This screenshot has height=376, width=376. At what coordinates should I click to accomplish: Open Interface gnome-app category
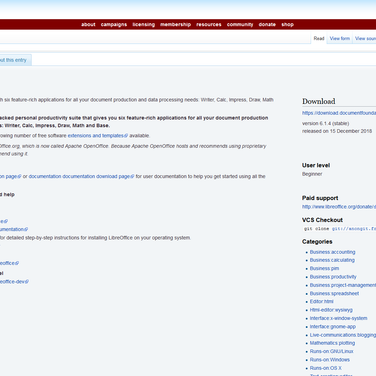[333, 326]
